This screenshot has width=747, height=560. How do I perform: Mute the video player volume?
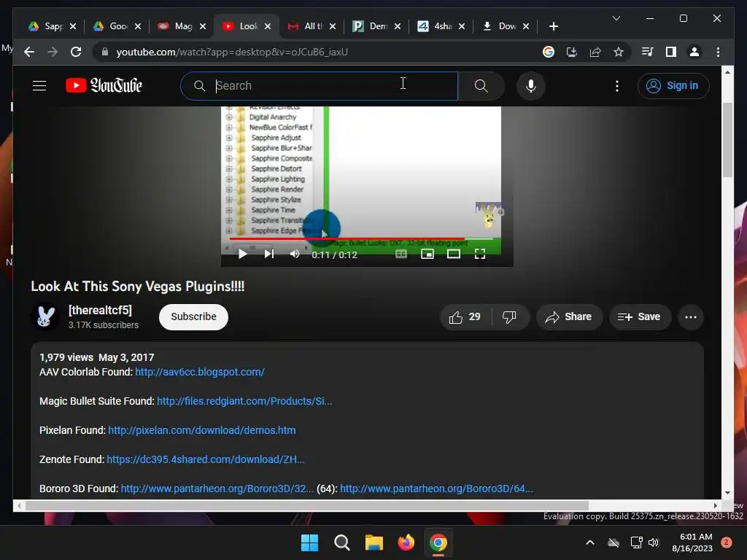pos(295,254)
